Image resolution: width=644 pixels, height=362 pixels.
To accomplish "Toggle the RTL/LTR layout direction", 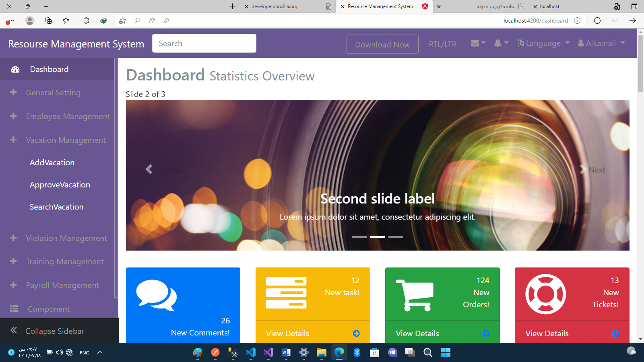I will (x=443, y=44).
